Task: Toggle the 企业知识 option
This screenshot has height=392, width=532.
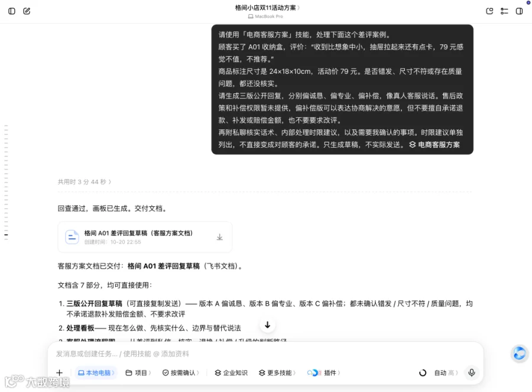Action: tap(231, 372)
